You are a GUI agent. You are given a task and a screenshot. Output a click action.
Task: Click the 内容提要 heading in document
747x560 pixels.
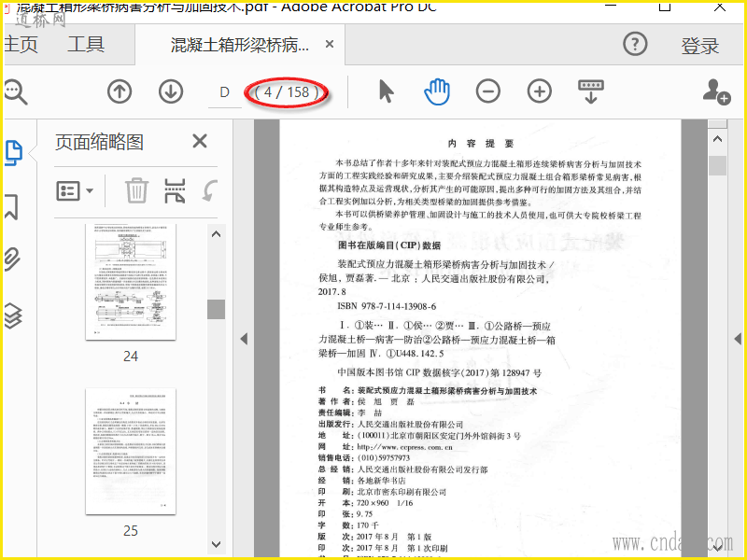[480, 144]
